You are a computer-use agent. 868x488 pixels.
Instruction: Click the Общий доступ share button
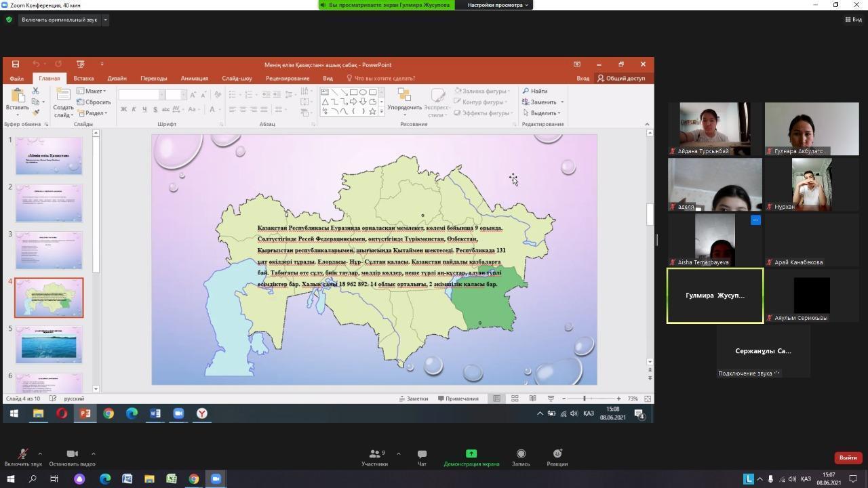(x=620, y=78)
